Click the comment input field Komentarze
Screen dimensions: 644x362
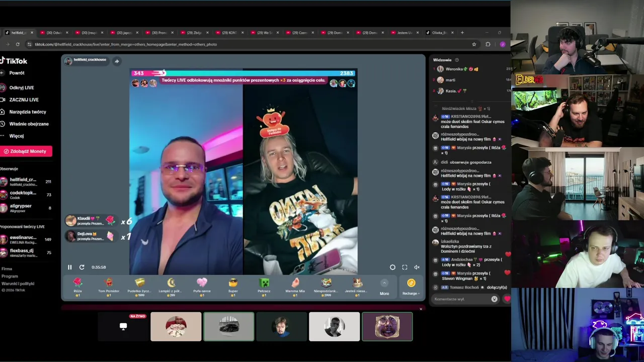pyautogui.click(x=461, y=299)
